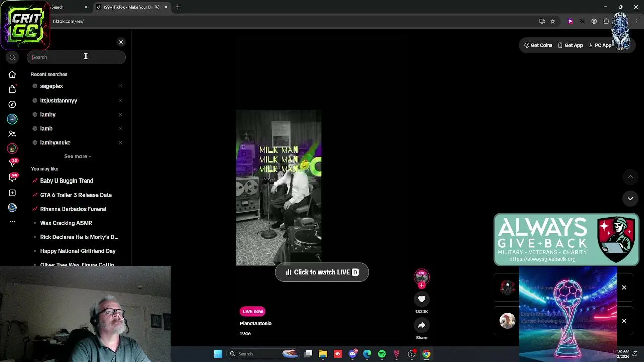Viewport: 644px width, 362px height.
Task: Open File Explorer from taskbar
Action: (323, 354)
